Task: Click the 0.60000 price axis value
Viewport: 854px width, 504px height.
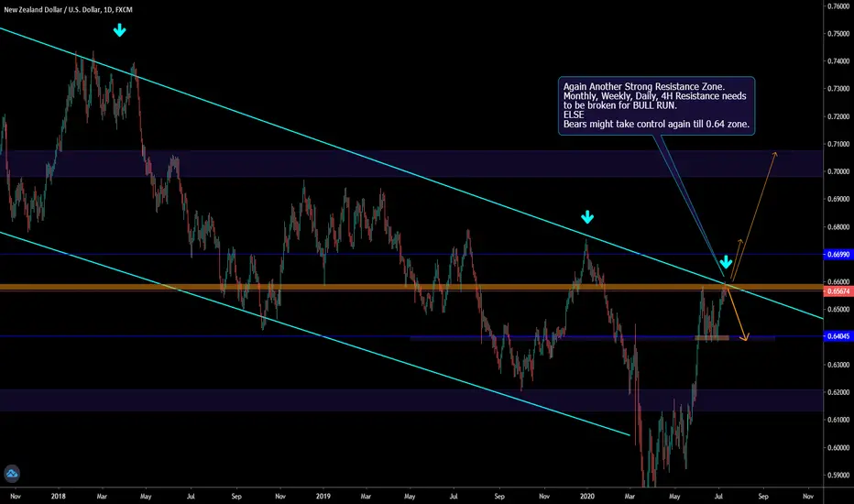Action: coord(838,448)
